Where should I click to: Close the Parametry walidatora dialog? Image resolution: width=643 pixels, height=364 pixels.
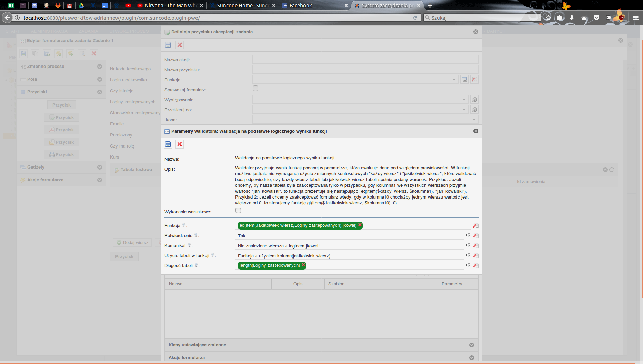pos(476,131)
